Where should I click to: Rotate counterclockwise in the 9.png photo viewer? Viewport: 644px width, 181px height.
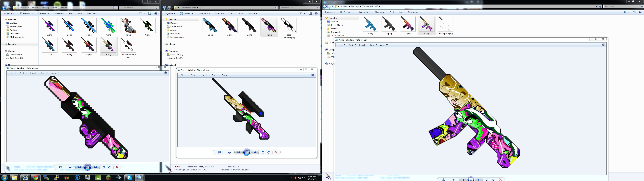pos(263,152)
